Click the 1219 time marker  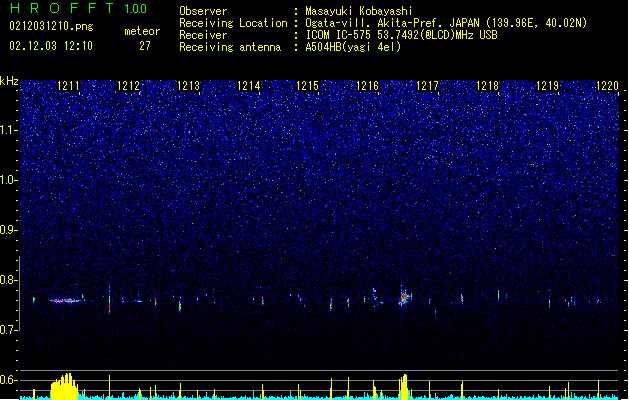tap(548, 86)
